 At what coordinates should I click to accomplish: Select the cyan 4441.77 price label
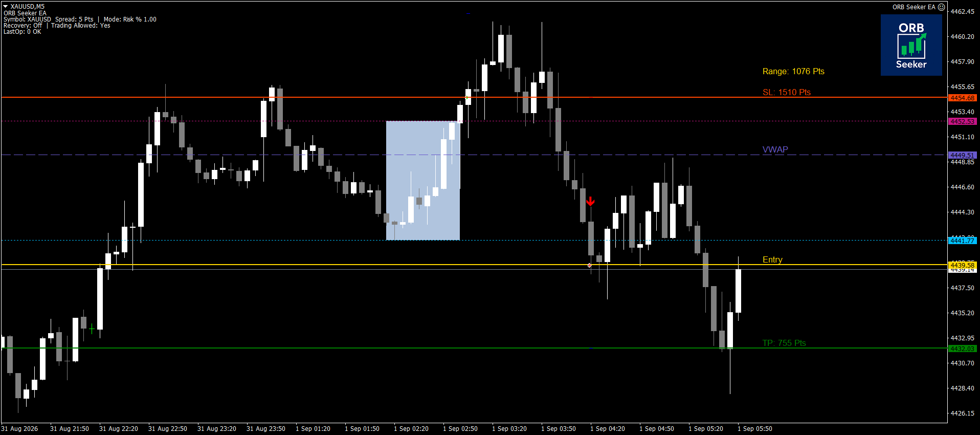tap(963, 241)
